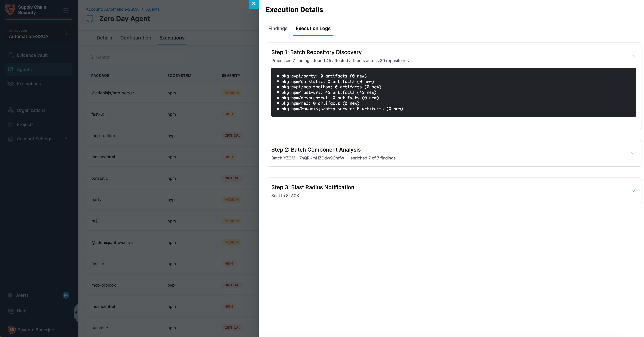Screen dimensions: 644x337
Task: Open the Agents breadcrumb link
Action: click(153, 9)
